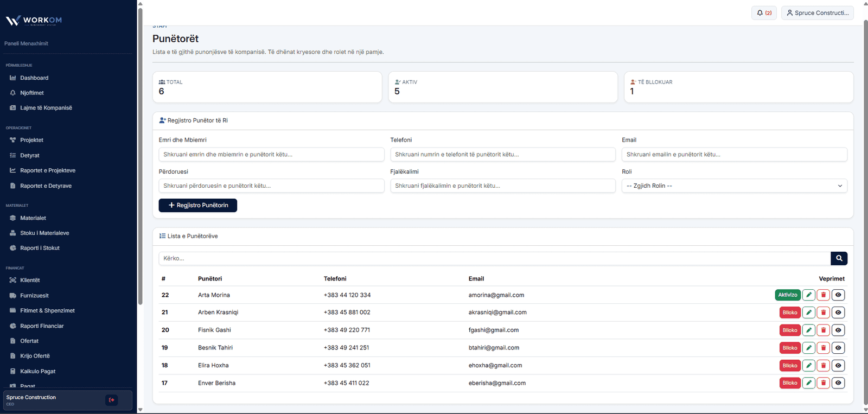View Enver Berisha via eye icon

838,383
